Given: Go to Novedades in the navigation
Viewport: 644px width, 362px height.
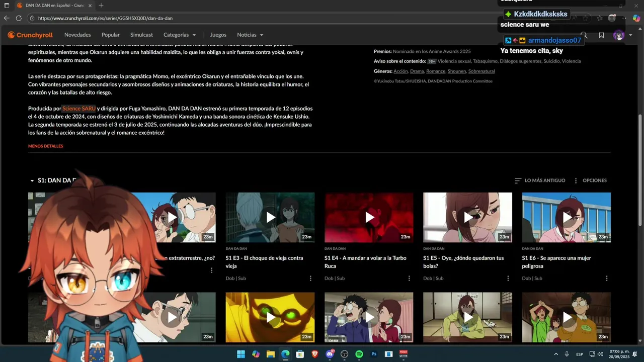Looking at the screenshot, I should point(77,35).
